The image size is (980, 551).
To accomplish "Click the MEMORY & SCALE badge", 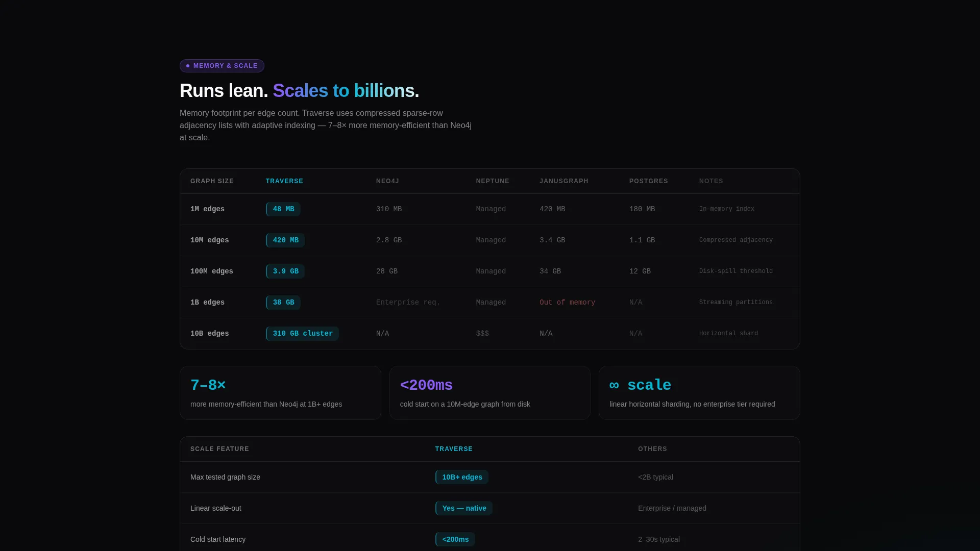I will (222, 66).
